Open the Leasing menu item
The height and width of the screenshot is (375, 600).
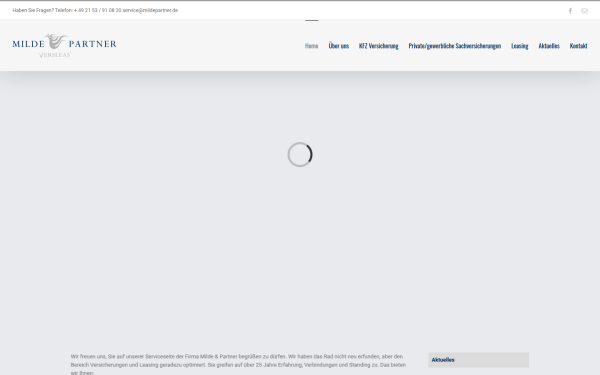(x=520, y=46)
